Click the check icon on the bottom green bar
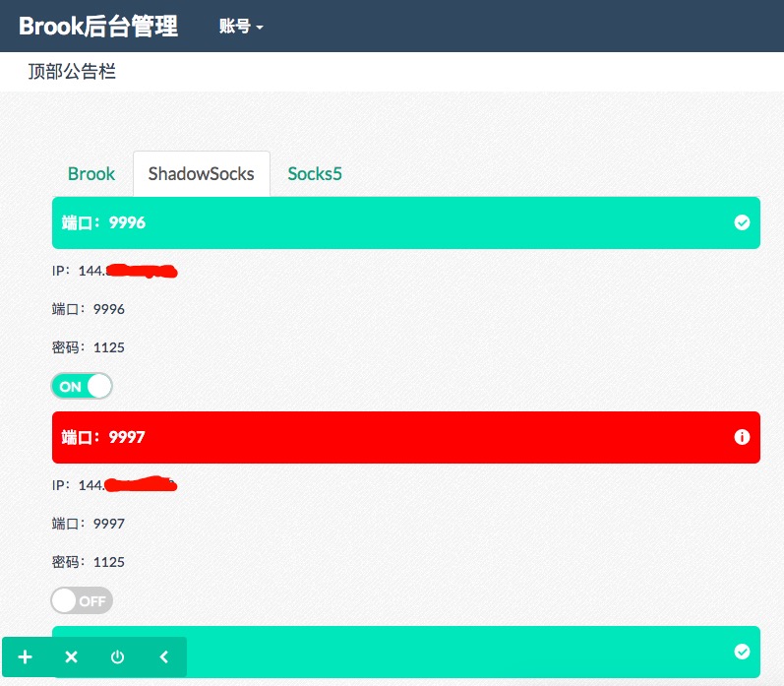The width and height of the screenshot is (784, 686). (x=742, y=651)
